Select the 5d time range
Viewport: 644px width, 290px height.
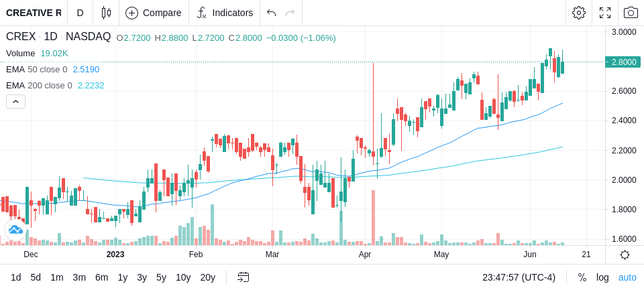[36, 277]
